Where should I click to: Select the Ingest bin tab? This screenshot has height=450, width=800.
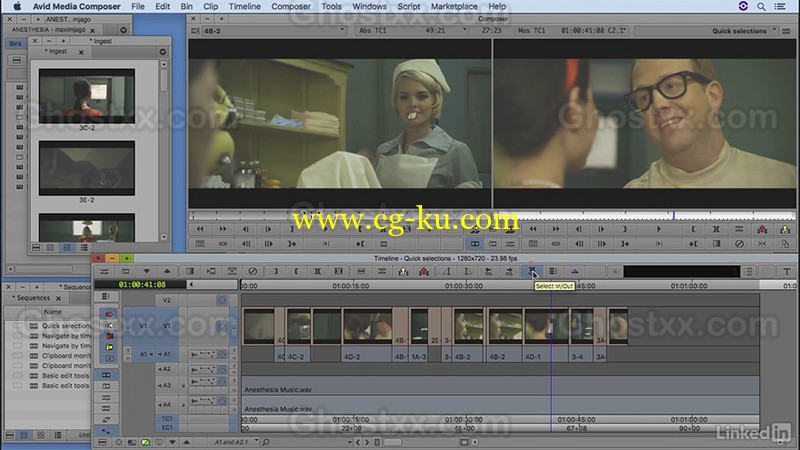[58, 52]
